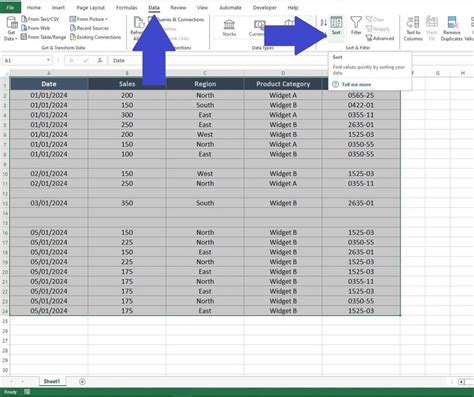Click the Sales cell with 350
Screen dimensions: 474x397
(127, 203)
